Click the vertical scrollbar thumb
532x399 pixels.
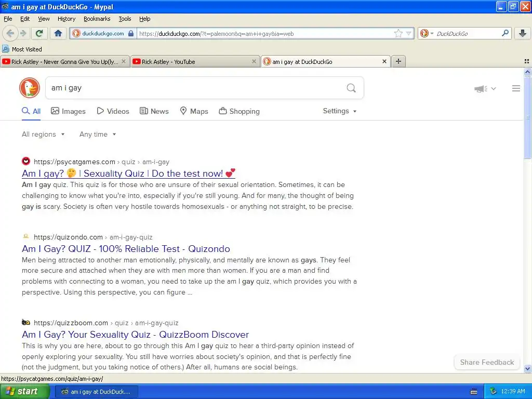(527, 117)
